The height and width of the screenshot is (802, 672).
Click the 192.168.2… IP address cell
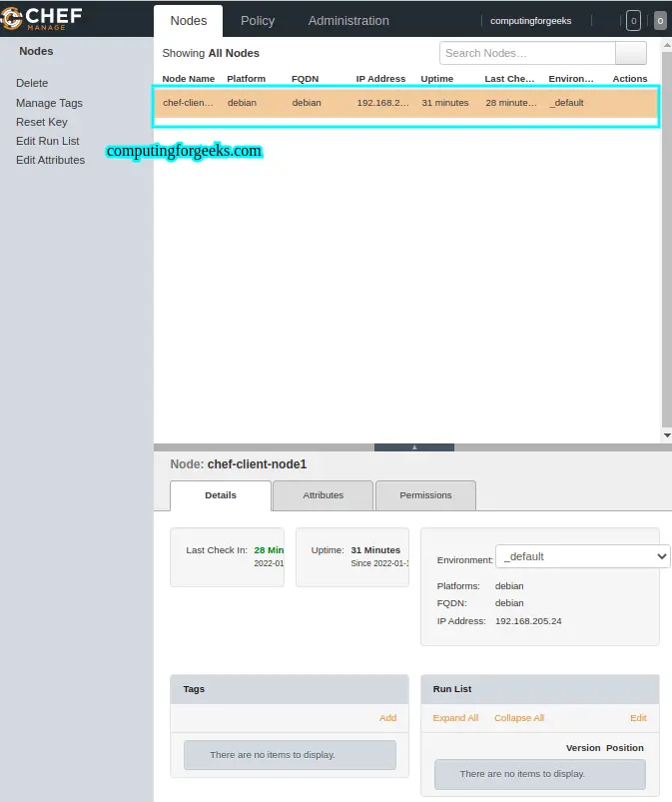click(382, 102)
